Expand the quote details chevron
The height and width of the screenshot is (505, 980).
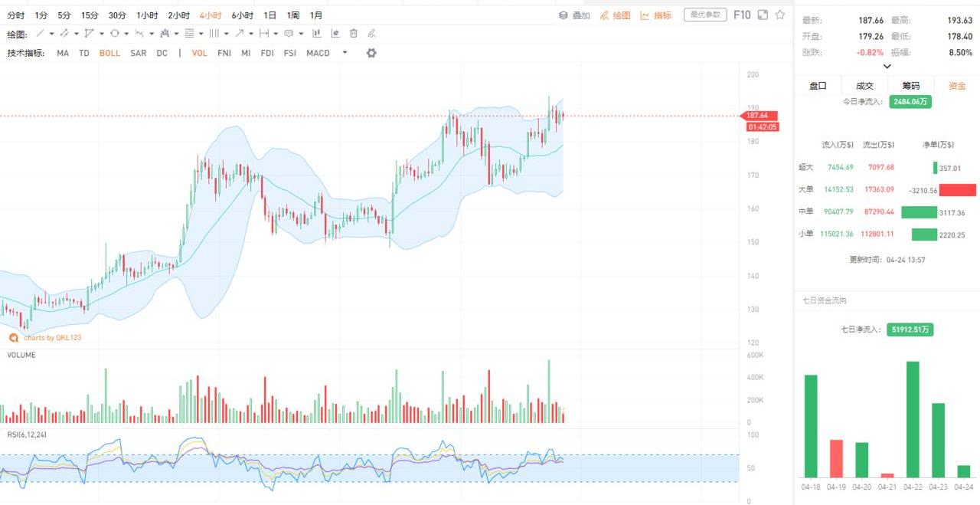887,67
